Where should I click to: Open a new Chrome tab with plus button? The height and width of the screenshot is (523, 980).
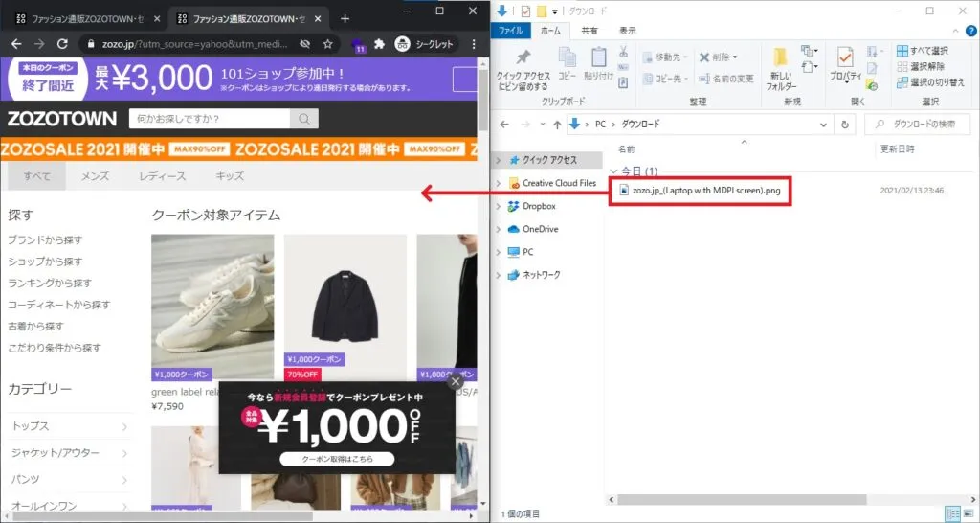click(x=345, y=19)
